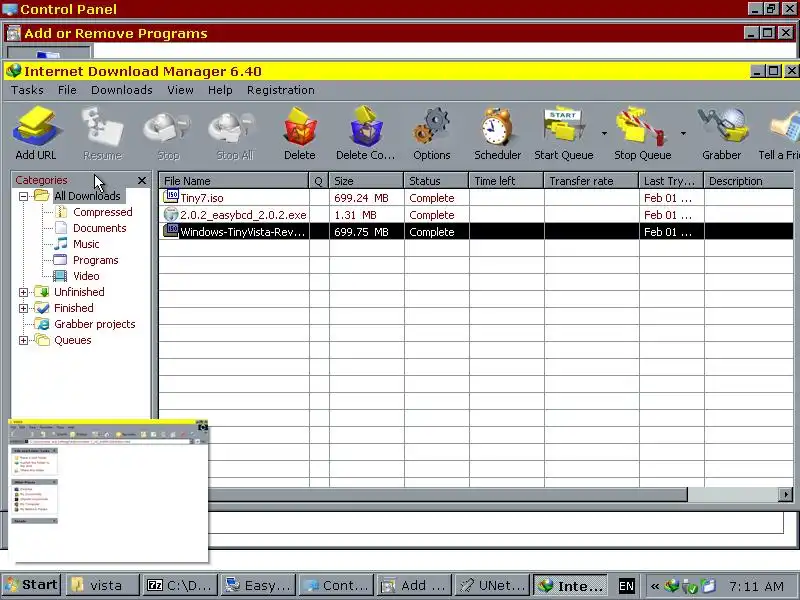Select the Music category

(86, 244)
